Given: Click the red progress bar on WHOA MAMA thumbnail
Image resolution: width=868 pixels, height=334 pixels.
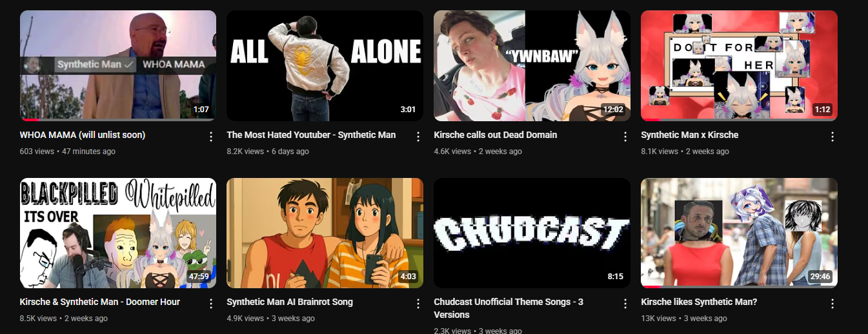Looking at the screenshot, I should pos(30,119).
